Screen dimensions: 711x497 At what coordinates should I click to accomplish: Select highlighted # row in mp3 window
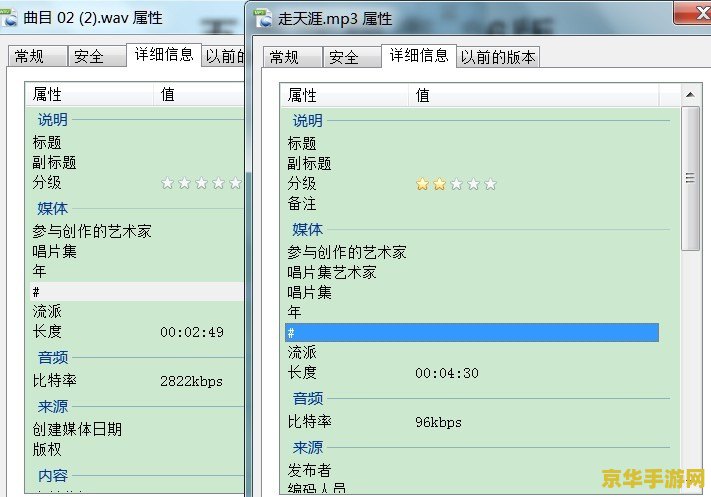click(x=472, y=333)
